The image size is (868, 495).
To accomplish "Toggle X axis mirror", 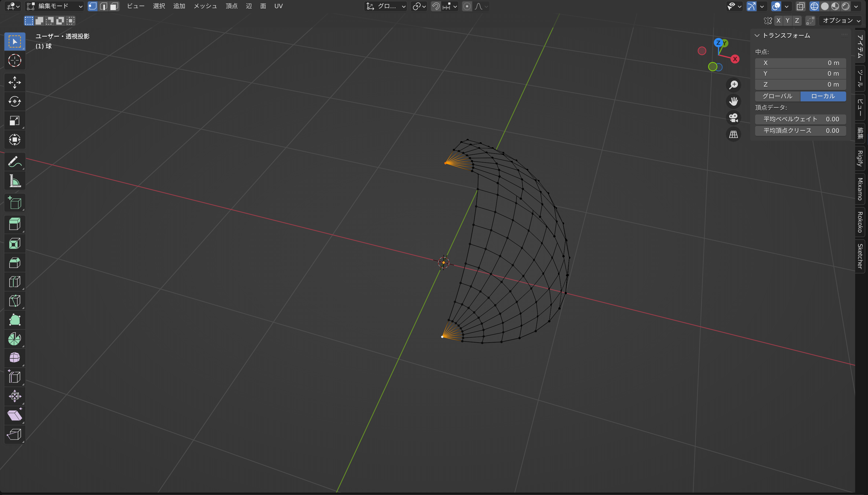I will tap(778, 20).
